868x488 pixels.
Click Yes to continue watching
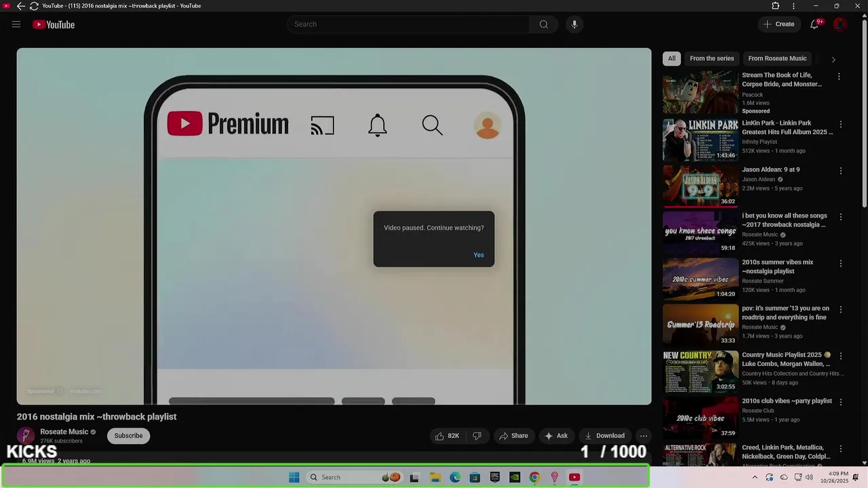click(479, 255)
